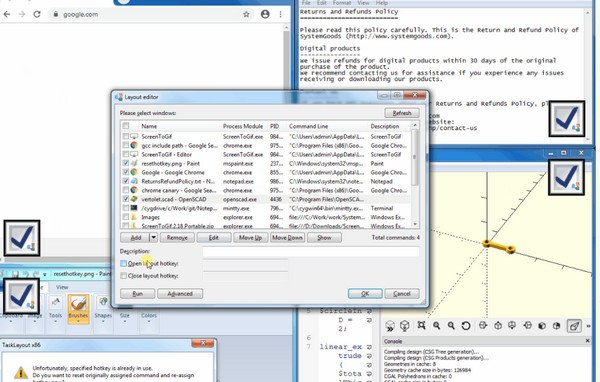The width and height of the screenshot is (600, 382).
Task: Switch OpenSCAD to the Front view icon
Action: tap(542, 326)
